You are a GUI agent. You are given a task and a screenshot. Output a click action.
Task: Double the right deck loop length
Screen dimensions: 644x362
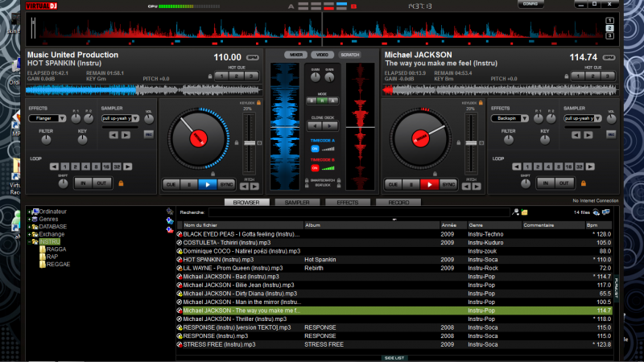(590, 167)
